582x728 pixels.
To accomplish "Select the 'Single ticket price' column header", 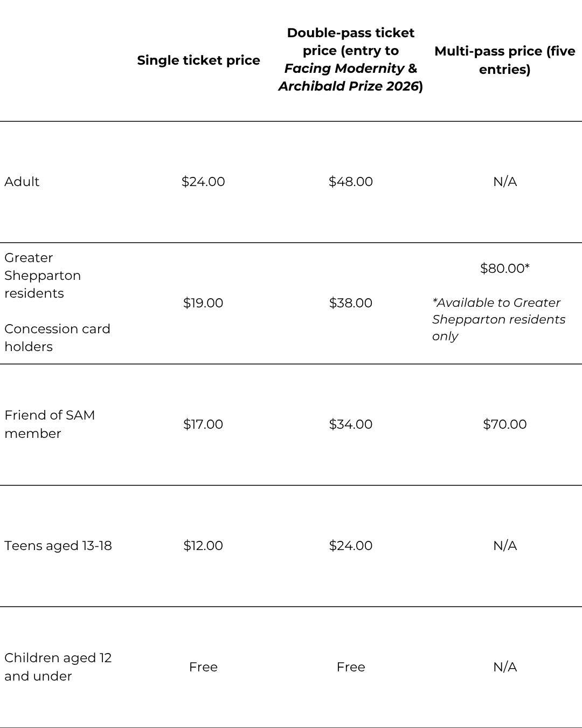I will pyautogui.click(x=198, y=60).
